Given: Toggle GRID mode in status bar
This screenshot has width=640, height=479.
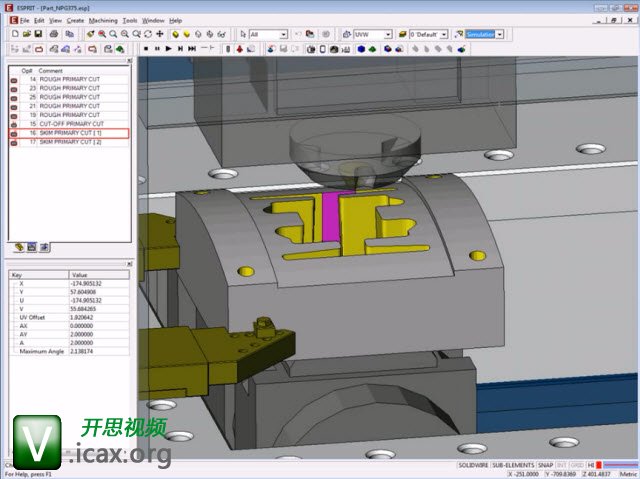Looking at the screenshot, I should click(577, 465).
